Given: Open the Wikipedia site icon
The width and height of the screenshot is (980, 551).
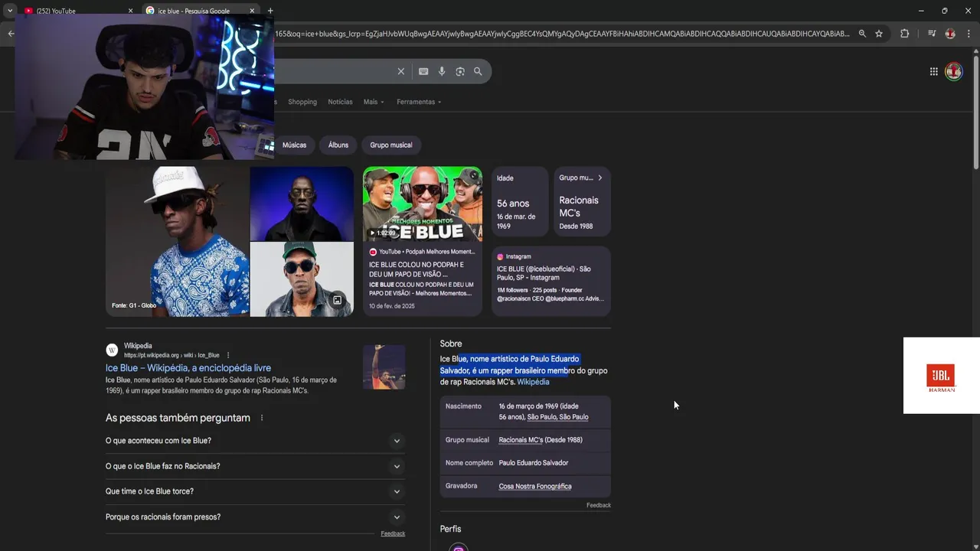Looking at the screenshot, I should (x=112, y=350).
